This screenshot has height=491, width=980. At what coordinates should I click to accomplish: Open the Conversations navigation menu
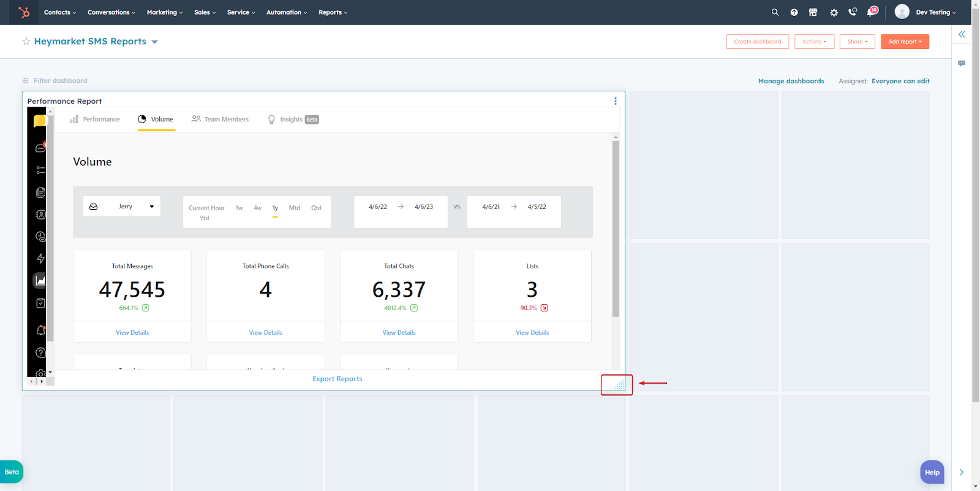click(x=111, y=12)
